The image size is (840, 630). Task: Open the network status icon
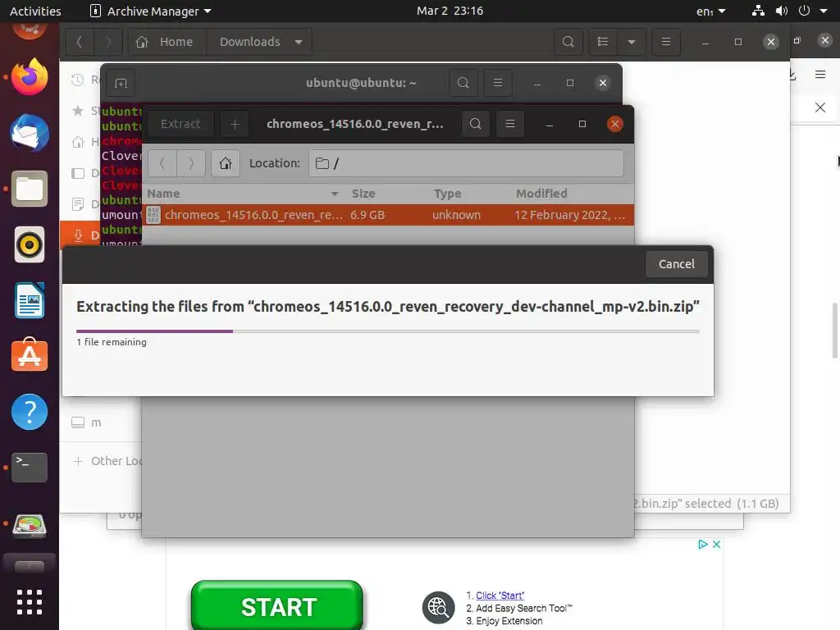(758, 11)
